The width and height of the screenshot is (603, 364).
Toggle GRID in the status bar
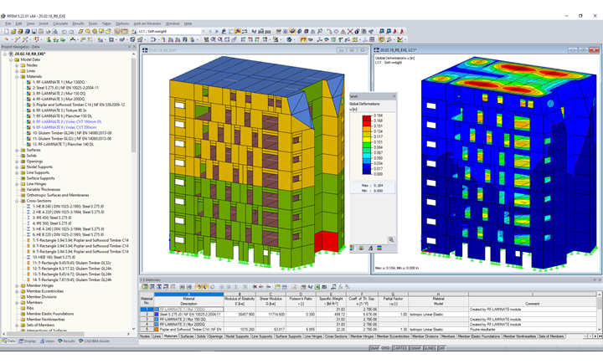click(385, 348)
